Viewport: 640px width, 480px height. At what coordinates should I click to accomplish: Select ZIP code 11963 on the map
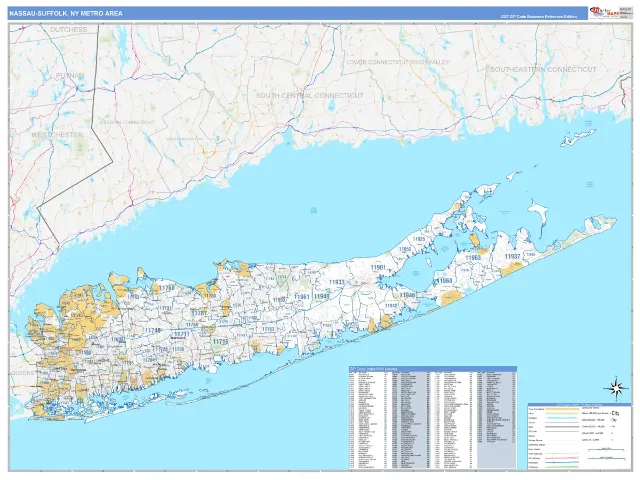pyautogui.click(x=473, y=258)
